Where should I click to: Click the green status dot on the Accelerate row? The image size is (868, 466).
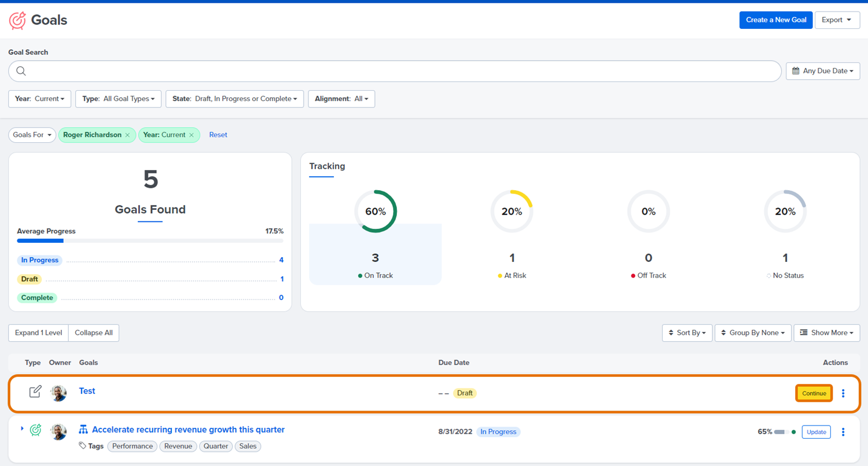[x=793, y=432]
